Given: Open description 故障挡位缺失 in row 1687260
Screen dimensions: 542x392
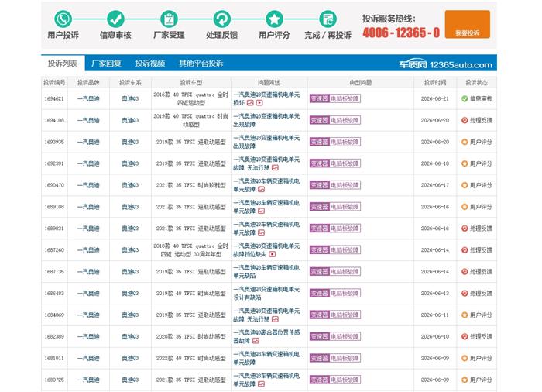Looking at the screenshot, I should (x=250, y=254).
